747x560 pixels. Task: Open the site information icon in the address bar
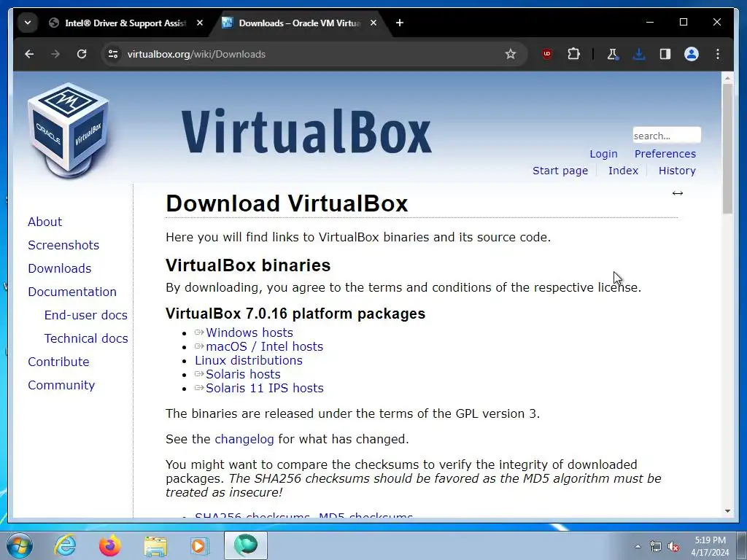(x=113, y=54)
